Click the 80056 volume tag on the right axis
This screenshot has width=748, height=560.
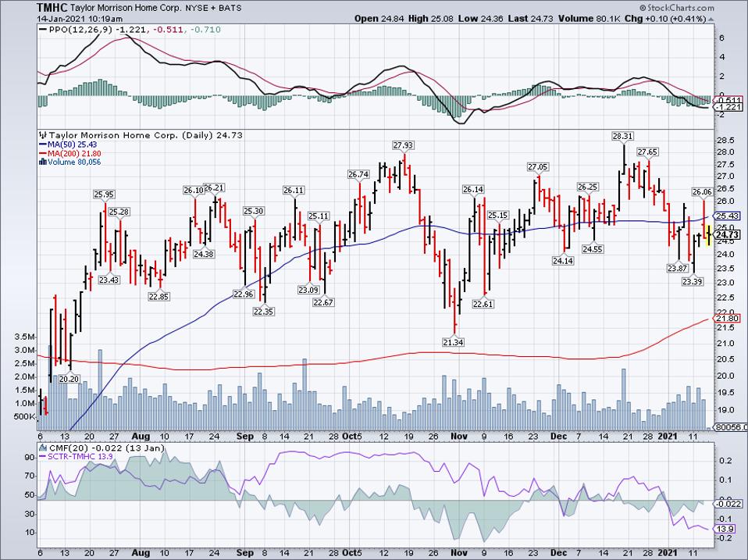coord(728,428)
